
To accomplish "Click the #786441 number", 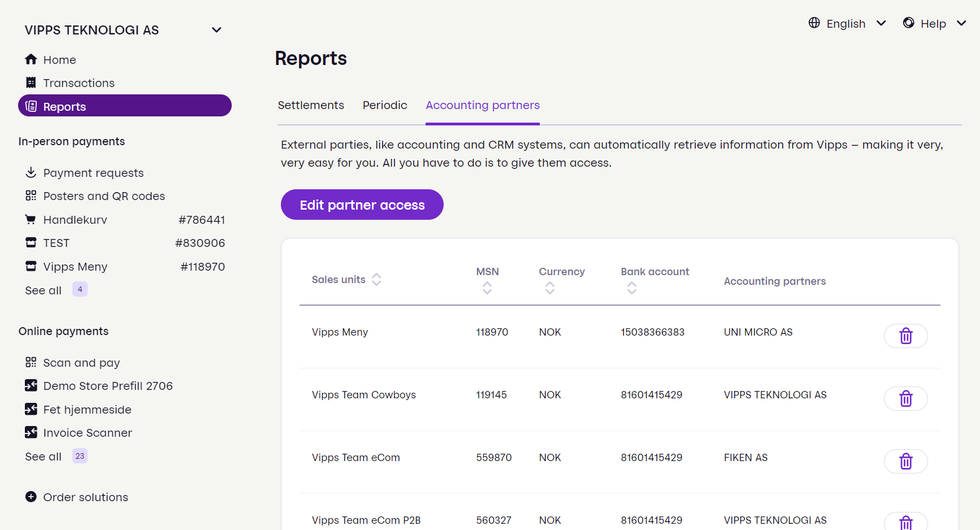I will tap(202, 220).
